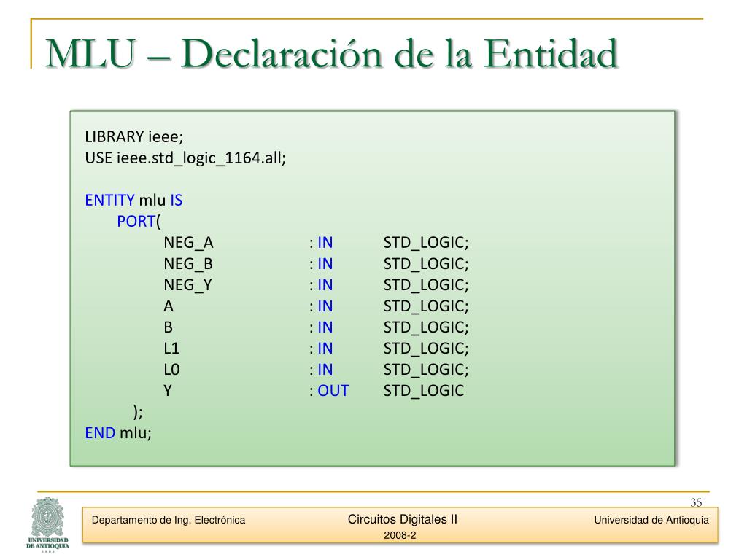Click the slide title 'MLU – Declaración de la Entidad'
Viewport: 747px width, 560px height.
332,54
